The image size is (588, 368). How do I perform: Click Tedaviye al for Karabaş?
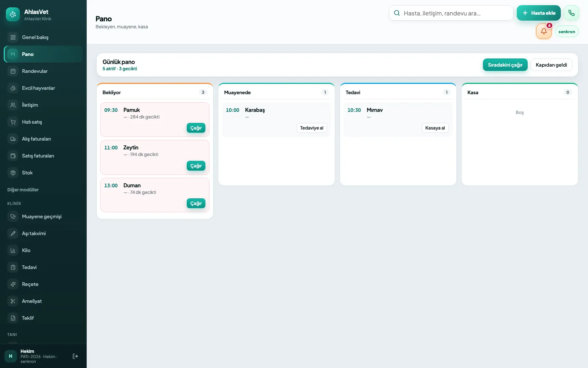(312, 128)
